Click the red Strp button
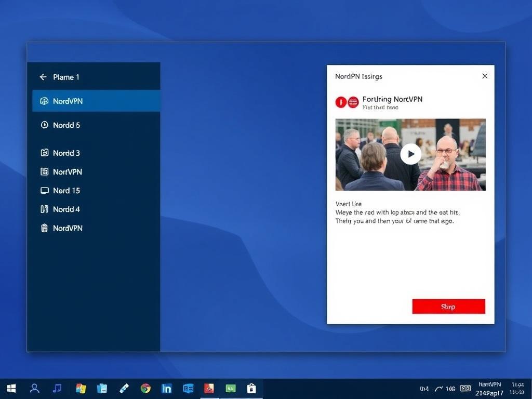Image resolution: width=532 pixels, height=399 pixels. [448, 307]
